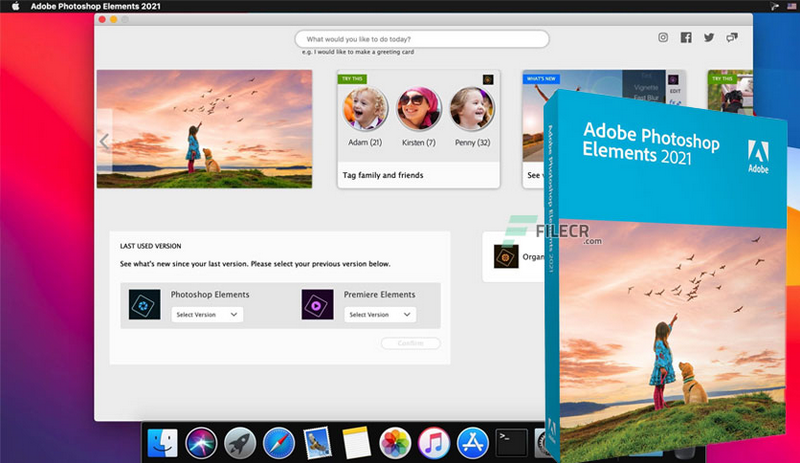800x463 pixels.
Task: Open the Adobe Photoshop Elements 2021 menu
Action: click(95, 6)
